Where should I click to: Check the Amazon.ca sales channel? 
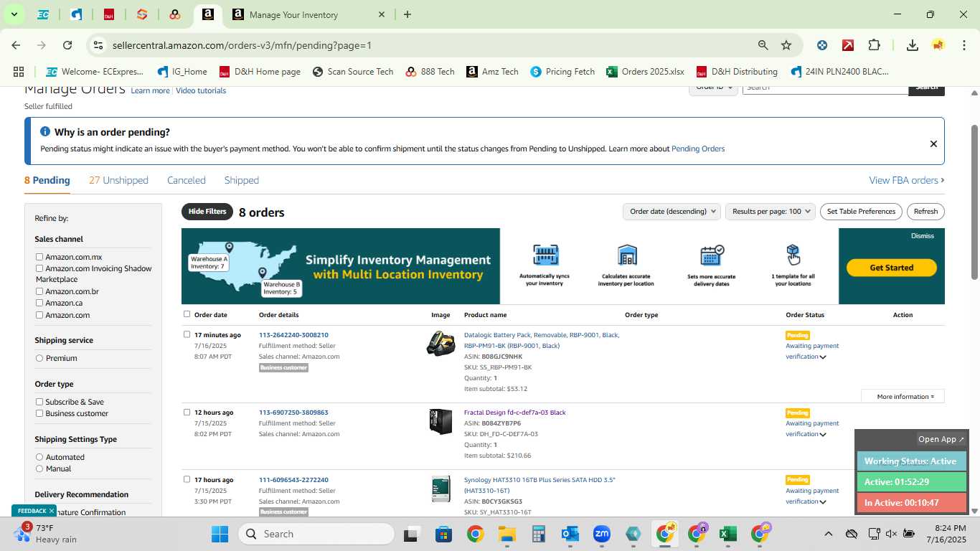(39, 303)
